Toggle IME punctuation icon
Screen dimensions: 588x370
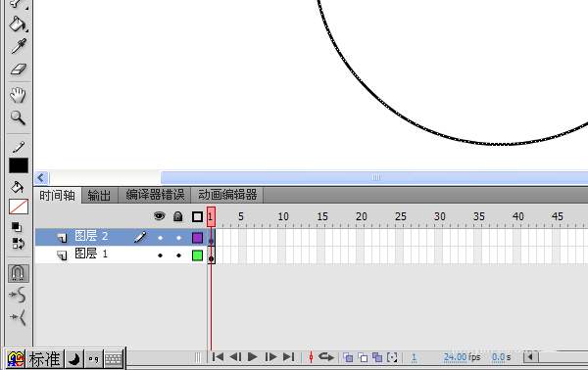pyautogui.click(x=93, y=359)
